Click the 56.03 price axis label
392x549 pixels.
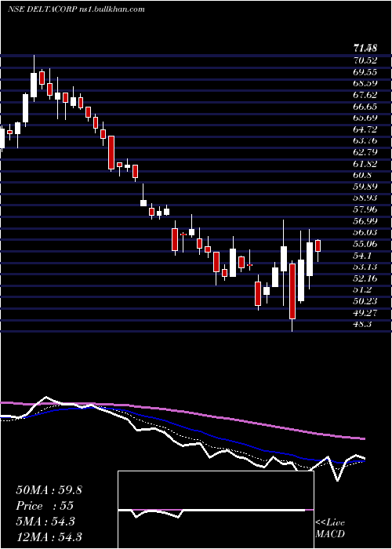(x=365, y=232)
